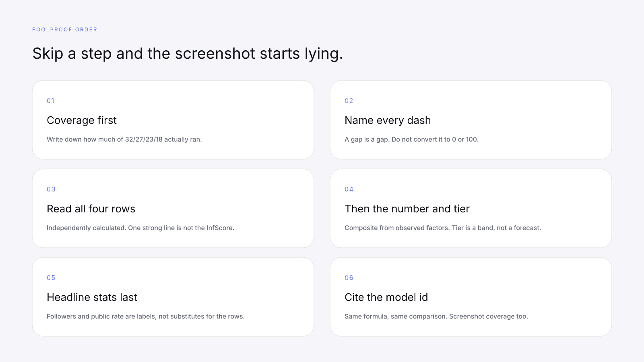The width and height of the screenshot is (644, 362).
Task: Click the text 'Same formula, same comparison. Screenshot coverage too.'
Action: [x=436, y=317]
